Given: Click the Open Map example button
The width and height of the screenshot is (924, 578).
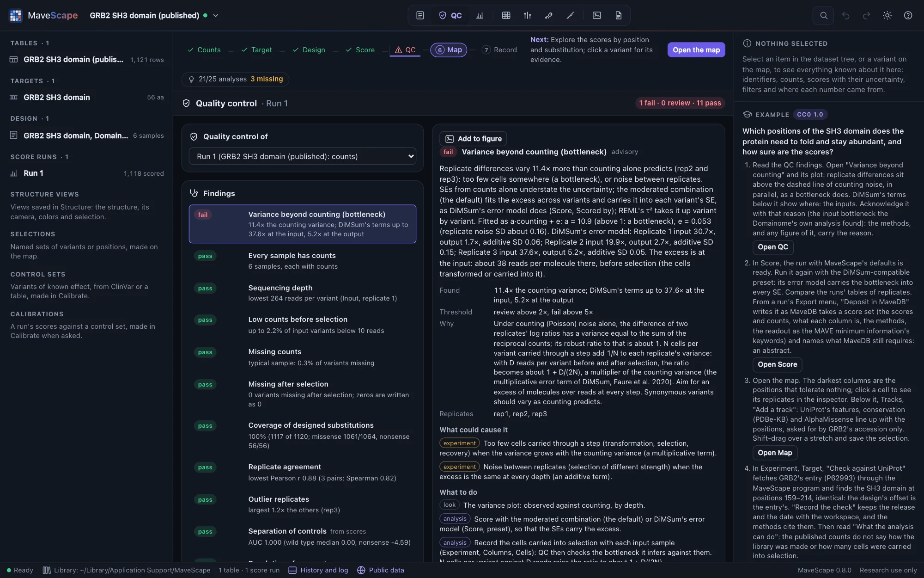Looking at the screenshot, I should click(x=775, y=453).
